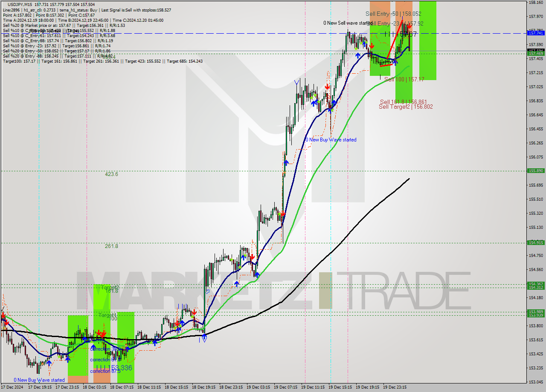Click the '18 Dec 11:15' time axis label
The image size is (546, 392).
(149, 387)
